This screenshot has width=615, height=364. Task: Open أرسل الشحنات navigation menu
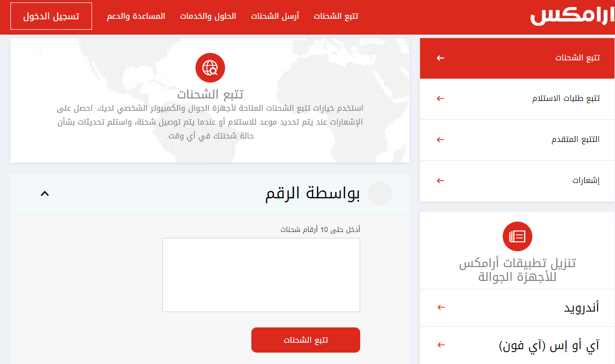275,16
